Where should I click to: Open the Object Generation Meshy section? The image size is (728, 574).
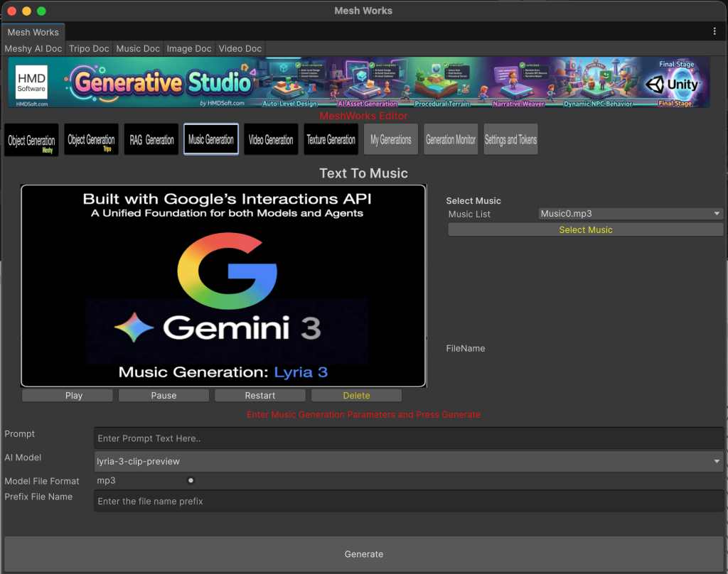pos(31,140)
